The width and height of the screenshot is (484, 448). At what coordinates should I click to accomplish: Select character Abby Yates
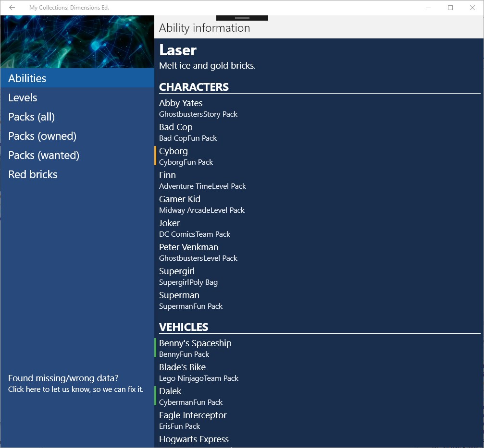(318, 108)
